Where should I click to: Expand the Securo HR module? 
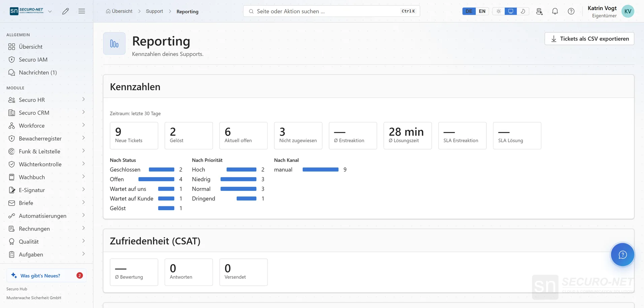pyautogui.click(x=84, y=99)
